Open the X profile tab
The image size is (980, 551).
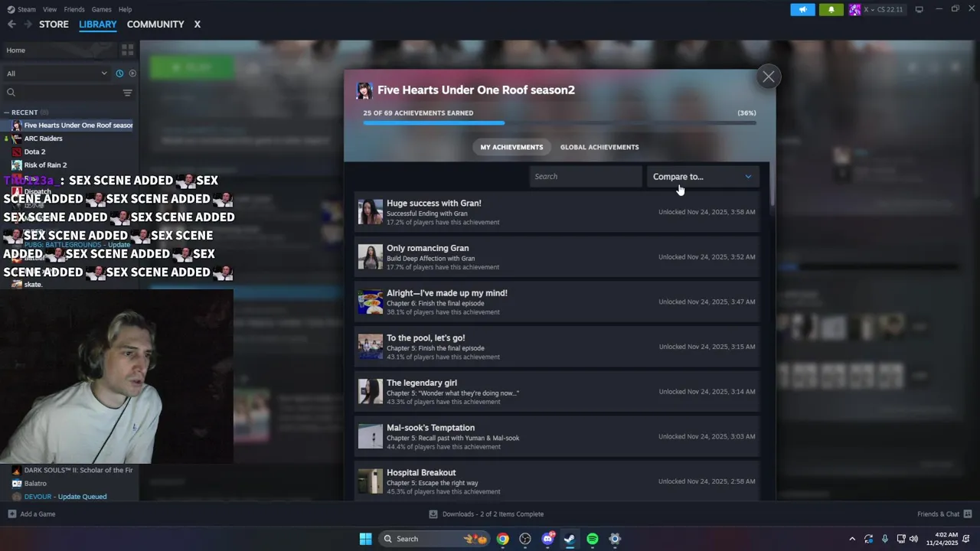click(x=197, y=24)
